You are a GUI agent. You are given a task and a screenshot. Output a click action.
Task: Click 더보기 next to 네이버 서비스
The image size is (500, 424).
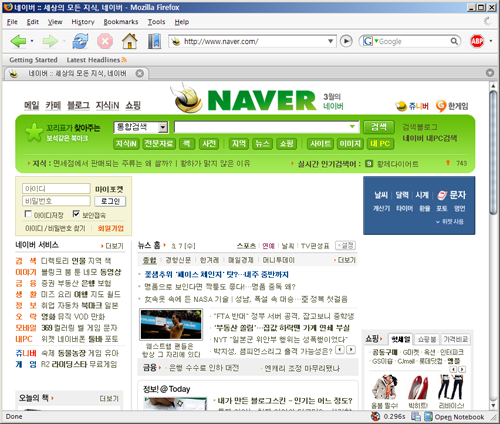pos(114,246)
